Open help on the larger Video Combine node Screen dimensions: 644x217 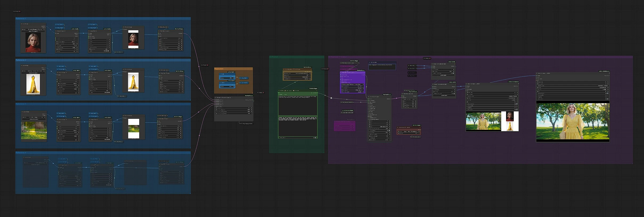[609, 73]
